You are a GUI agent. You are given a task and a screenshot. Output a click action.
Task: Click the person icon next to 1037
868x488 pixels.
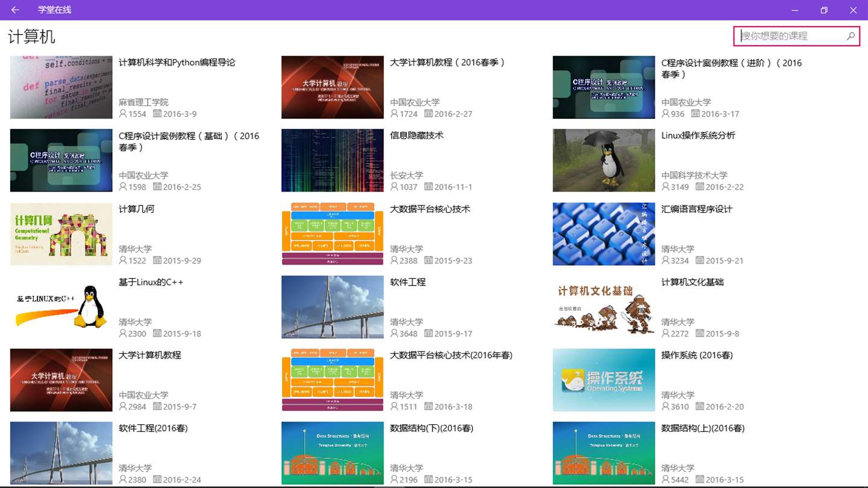[394, 187]
